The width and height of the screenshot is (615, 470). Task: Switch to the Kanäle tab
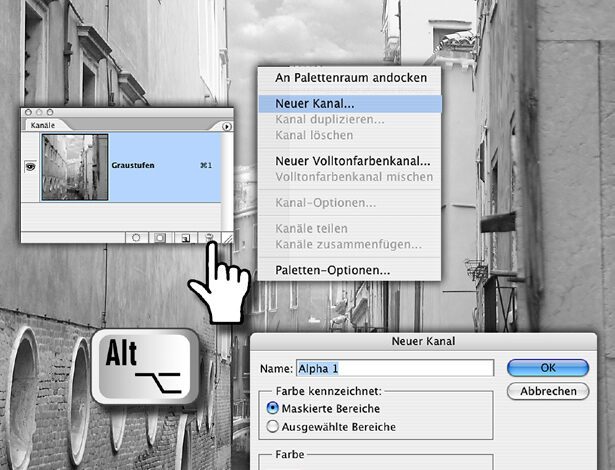pos(43,125)
